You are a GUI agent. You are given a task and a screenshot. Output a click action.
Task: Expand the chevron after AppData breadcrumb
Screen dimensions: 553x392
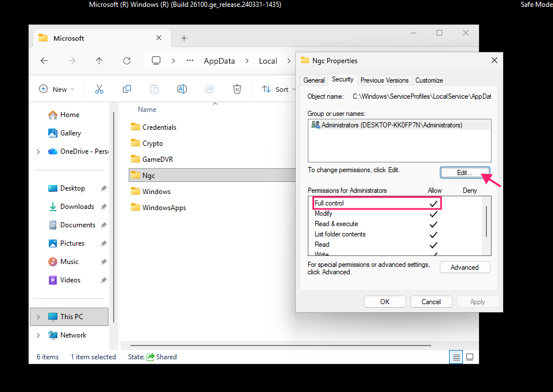click(247, 61)
